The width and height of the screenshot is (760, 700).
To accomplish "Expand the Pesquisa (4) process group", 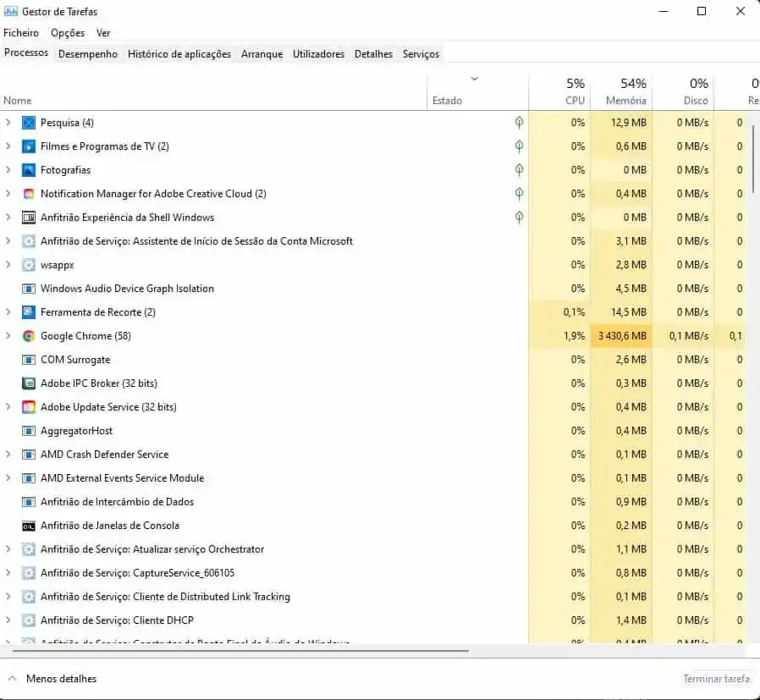I will (8, 123).
